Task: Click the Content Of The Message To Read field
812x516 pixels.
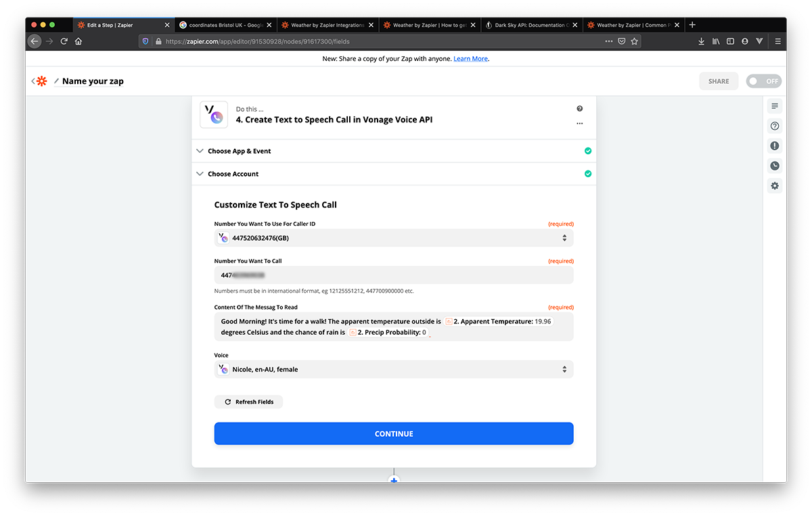Action: [394, 327]
